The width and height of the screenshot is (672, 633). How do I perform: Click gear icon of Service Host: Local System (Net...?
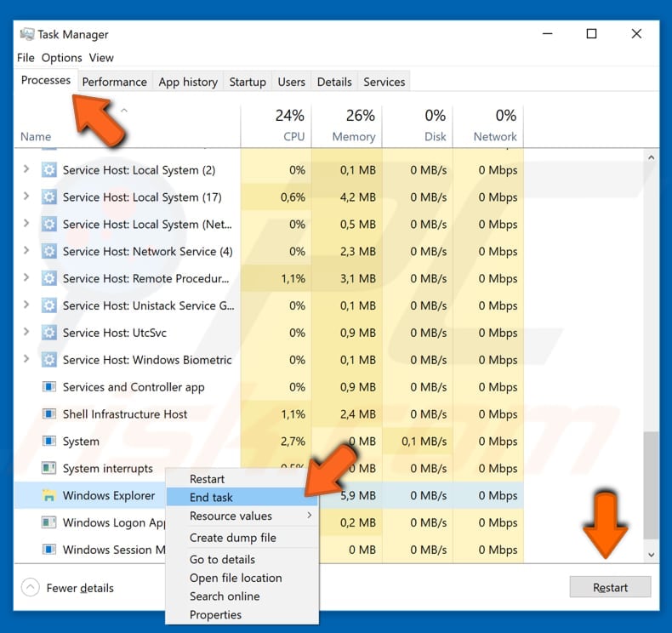coord(48,224)
